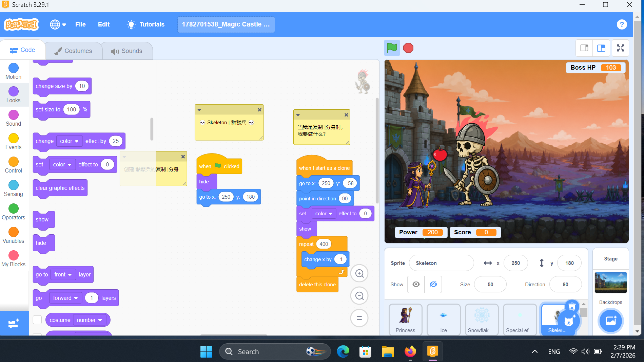The image size is (644, 362).
Task: Zoom out on the code workspace
Action: coord(359,296)
